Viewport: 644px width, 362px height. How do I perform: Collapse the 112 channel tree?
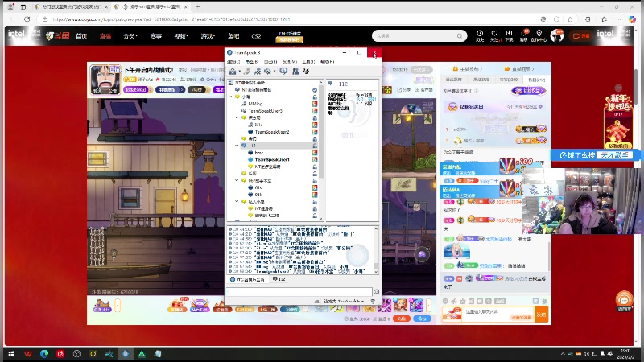coord(237,146)
